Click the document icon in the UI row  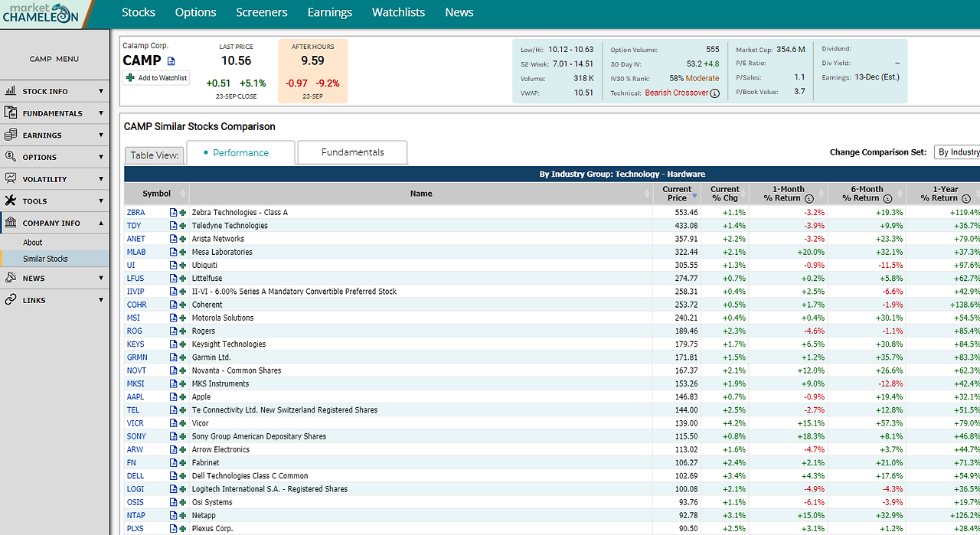174,266
